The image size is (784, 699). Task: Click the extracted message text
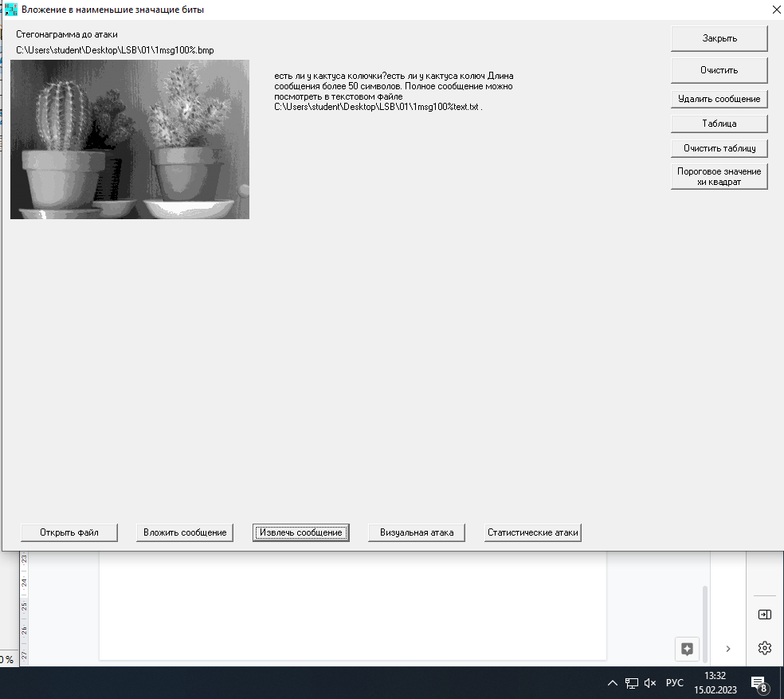point(394,91)
